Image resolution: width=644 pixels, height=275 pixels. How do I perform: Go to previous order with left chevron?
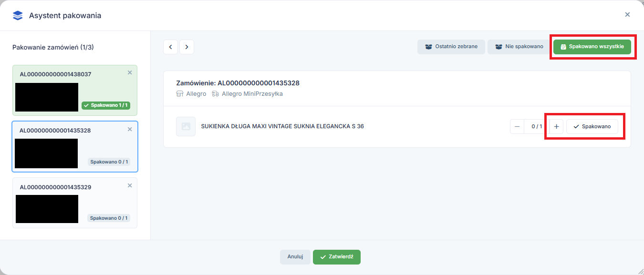(170, 47)
